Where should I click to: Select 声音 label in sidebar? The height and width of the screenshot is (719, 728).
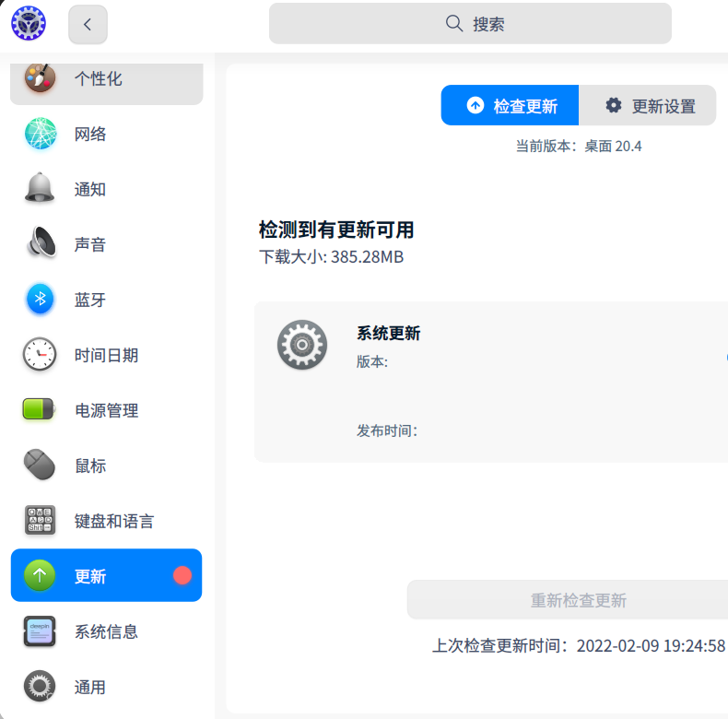[x=90, y=245]
